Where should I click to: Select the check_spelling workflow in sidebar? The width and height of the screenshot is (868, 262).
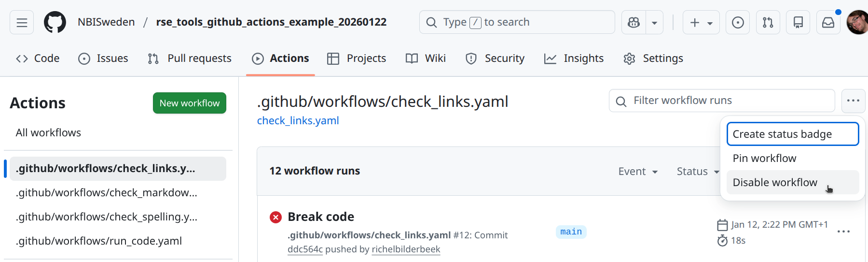(106, 217)
